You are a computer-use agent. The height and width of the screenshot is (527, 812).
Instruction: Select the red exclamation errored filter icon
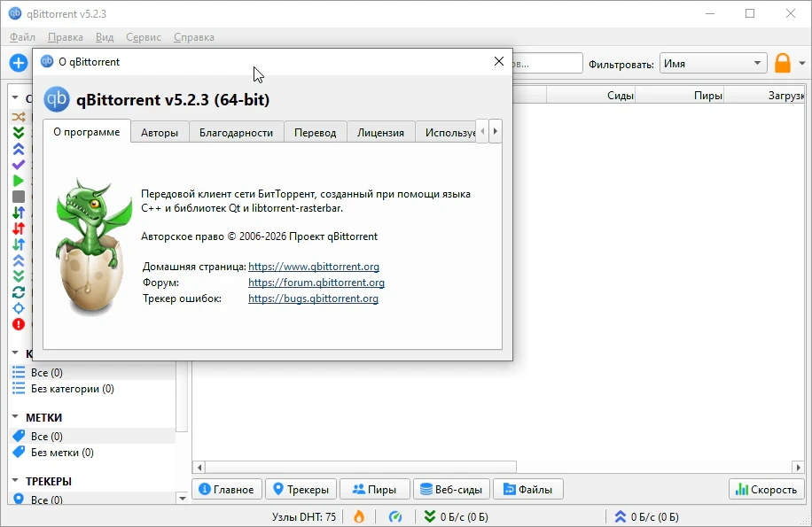click(x=18, y=324)
